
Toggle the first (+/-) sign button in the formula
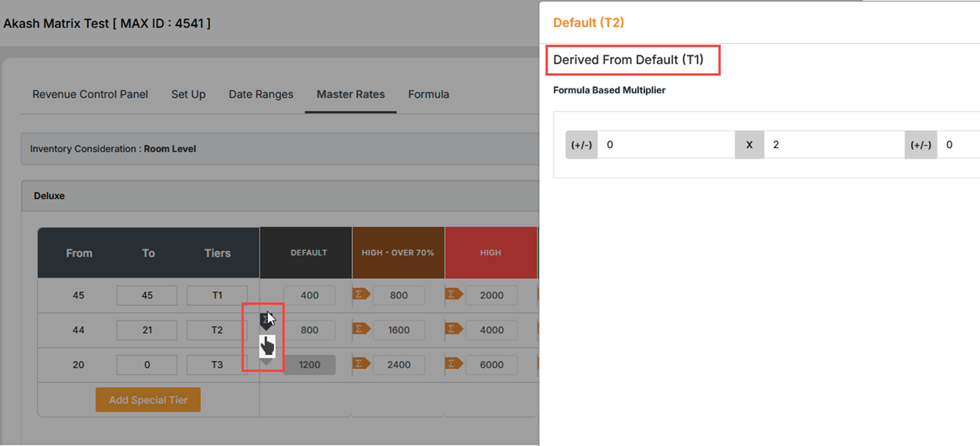point(581,145)
